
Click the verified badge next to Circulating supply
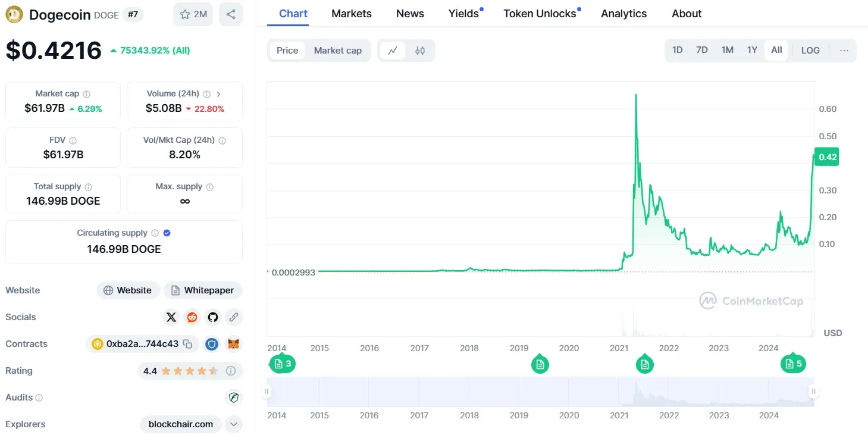tap(167, 233)
